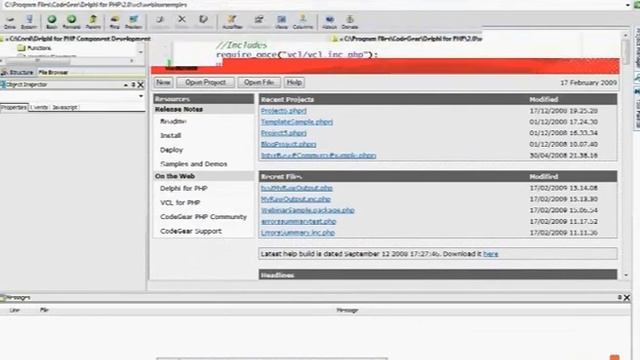This screenshot has height=360, width=640.
Task: Open recent project TemplateSample.phprj
Action: 297,122
